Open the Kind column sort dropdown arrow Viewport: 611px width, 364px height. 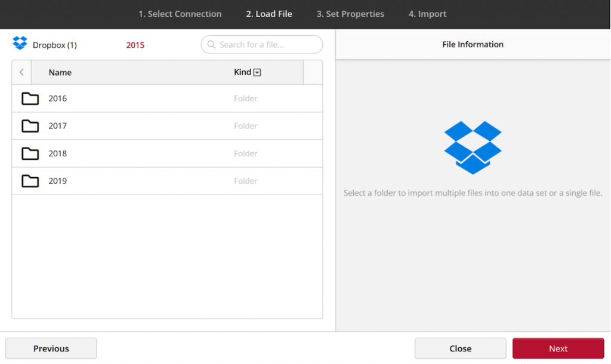click(257, 72)
